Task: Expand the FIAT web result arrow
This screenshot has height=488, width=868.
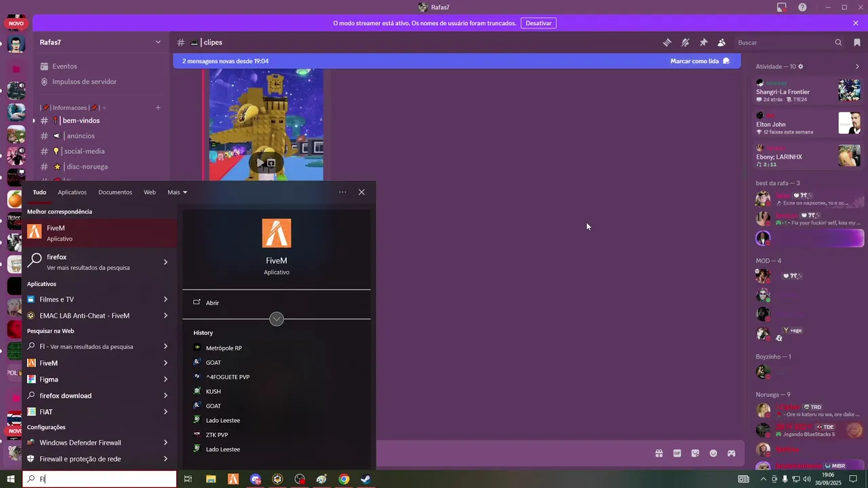Action: tap(165, 411)
